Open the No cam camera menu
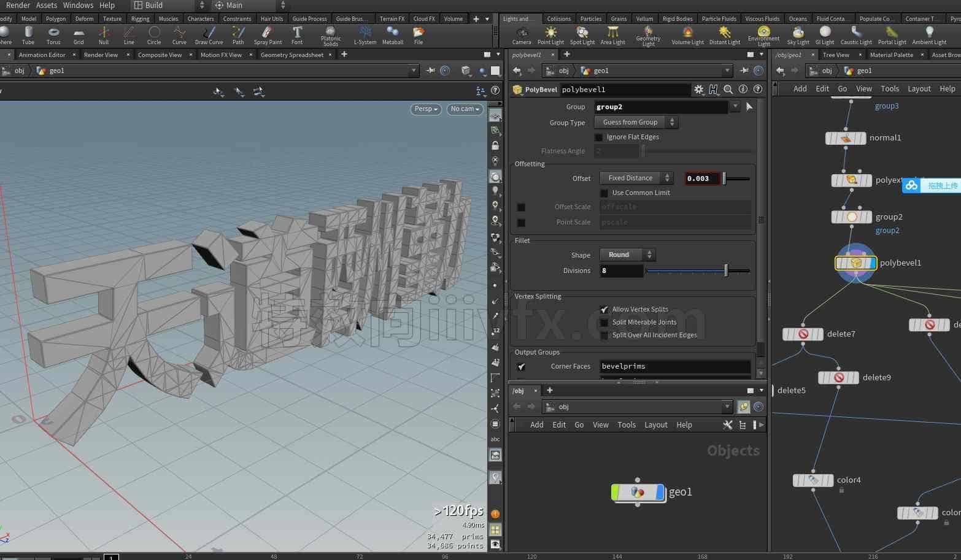 click(465, 109)
